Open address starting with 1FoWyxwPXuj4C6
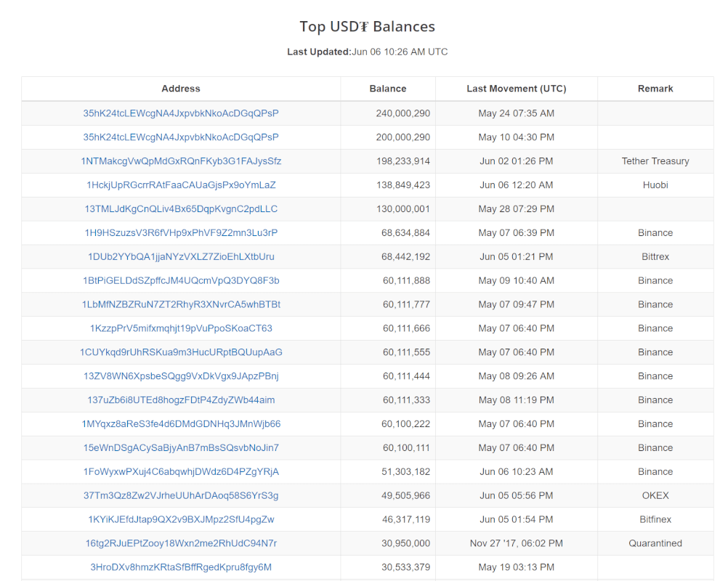This screenshot has height=581, width=728. 181,472
